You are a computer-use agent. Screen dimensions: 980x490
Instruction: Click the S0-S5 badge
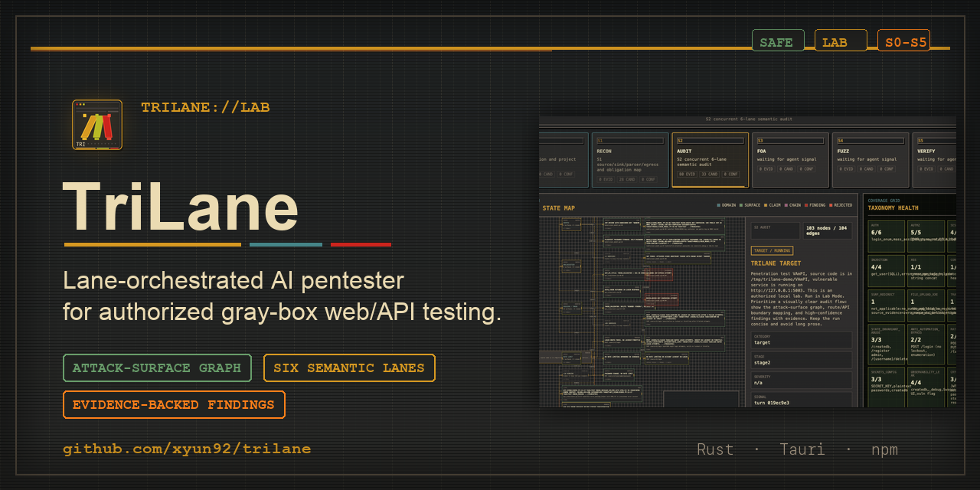(903, 41)
